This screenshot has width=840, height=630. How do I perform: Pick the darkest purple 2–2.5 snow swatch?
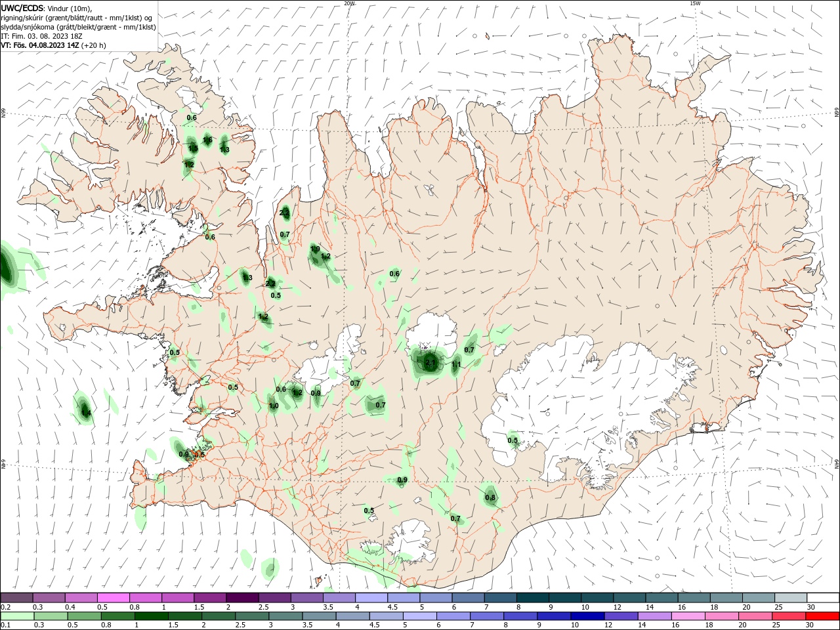click(x=242, y=598)
